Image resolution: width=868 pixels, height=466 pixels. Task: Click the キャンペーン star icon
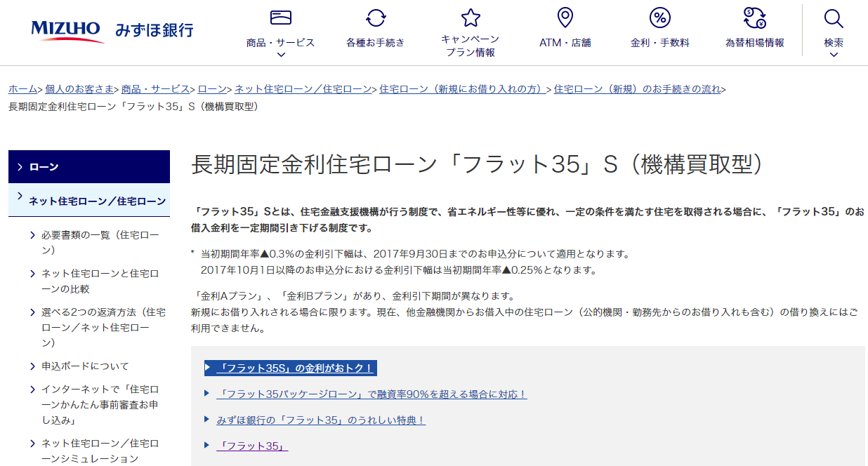coord(471,18)
